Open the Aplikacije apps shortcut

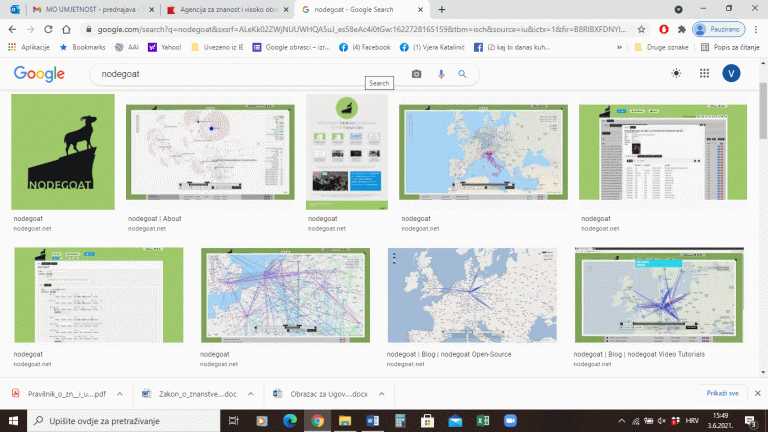click(x=29, y=48)
